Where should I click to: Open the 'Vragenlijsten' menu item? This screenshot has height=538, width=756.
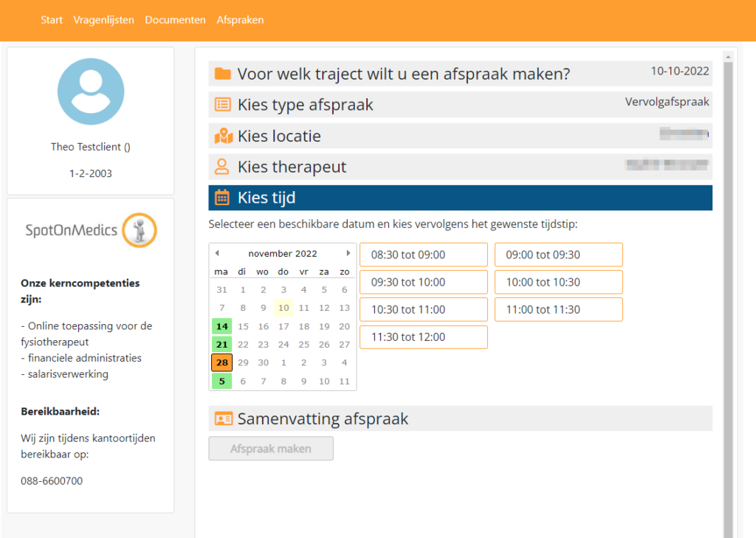click(103, 20)
